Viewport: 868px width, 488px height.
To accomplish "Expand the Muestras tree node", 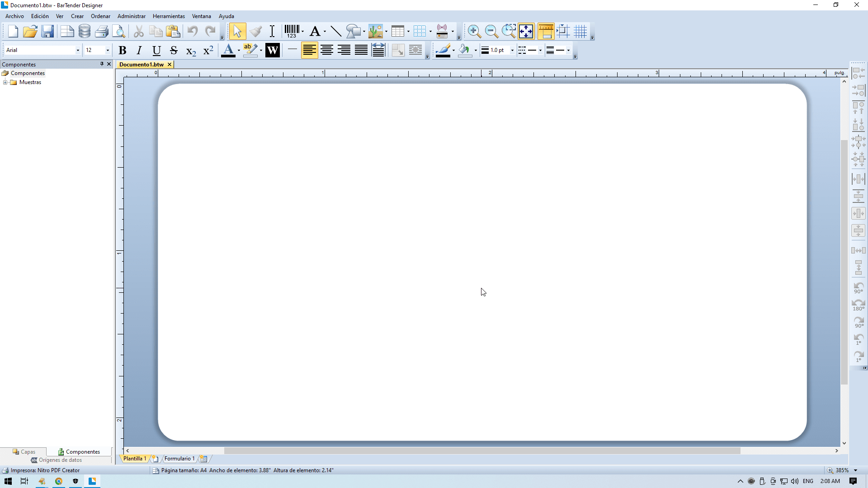I will 5,82.
